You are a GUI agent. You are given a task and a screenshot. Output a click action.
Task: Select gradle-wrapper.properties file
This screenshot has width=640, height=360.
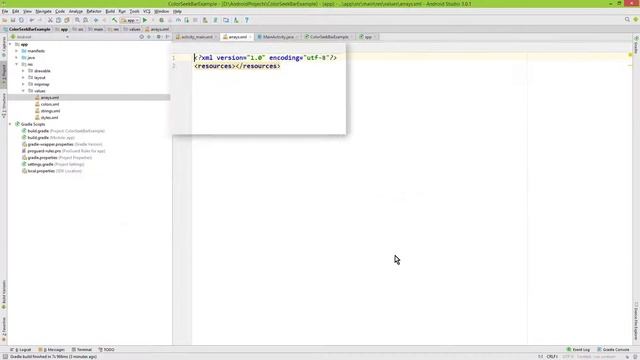62,144
